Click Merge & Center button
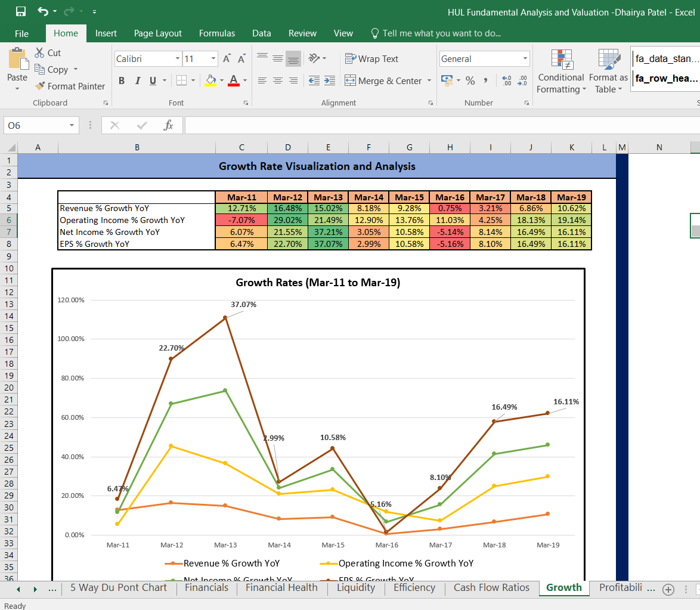This screenshot has height=610, width=700. click(383, 81)
